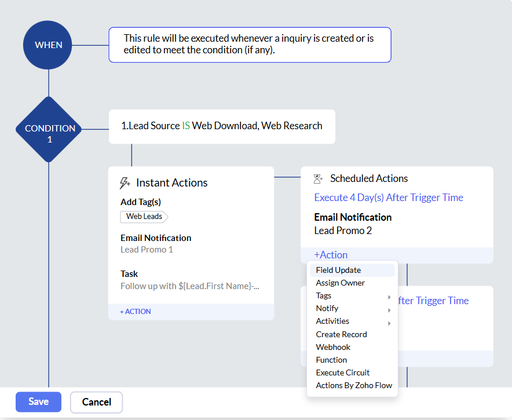512x420 pixels.
Task: Click the Instant Actions lightning bolt icon
Action: [125, 183]
